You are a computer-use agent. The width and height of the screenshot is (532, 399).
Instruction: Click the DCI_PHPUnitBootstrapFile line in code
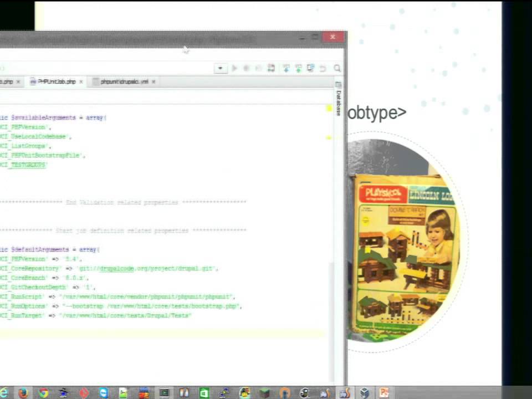click(x=43, y=155)
